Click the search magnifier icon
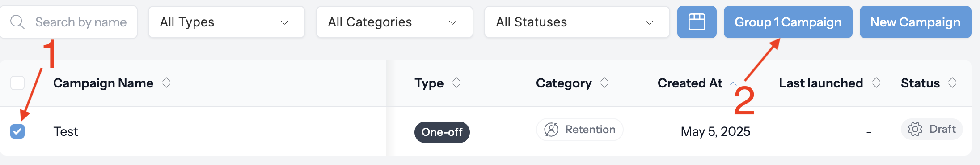The height and width of the screenshot is (165, 980). (17, 22)
